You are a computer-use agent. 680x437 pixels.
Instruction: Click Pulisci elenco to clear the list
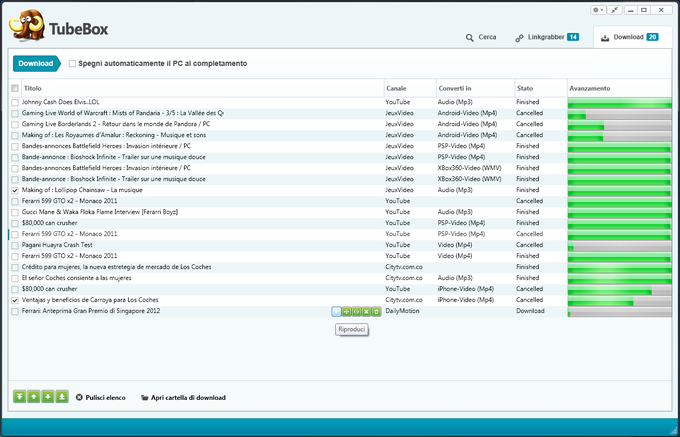pyautogui.click(x=101, y=398)
